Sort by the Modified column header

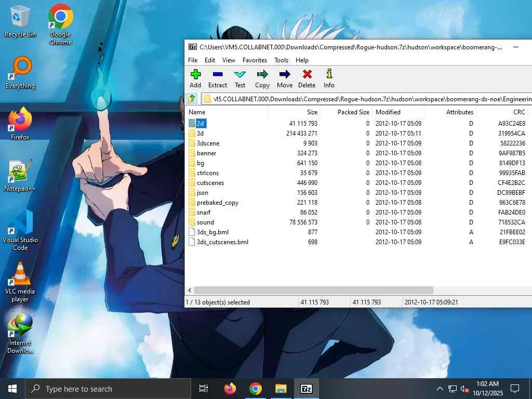[x=398, y=112]
